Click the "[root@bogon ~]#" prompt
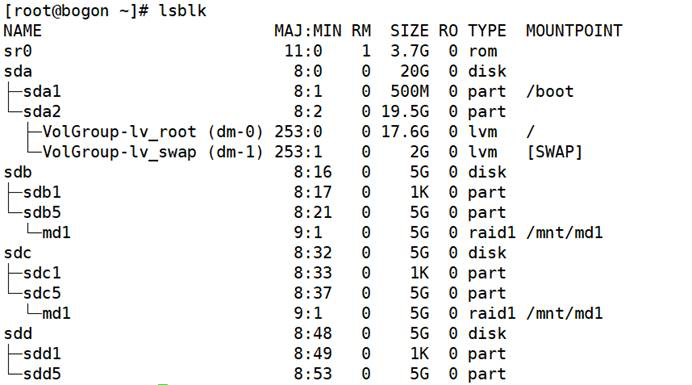The width and height of the screenshot is (692, 385). coord(76,11)
